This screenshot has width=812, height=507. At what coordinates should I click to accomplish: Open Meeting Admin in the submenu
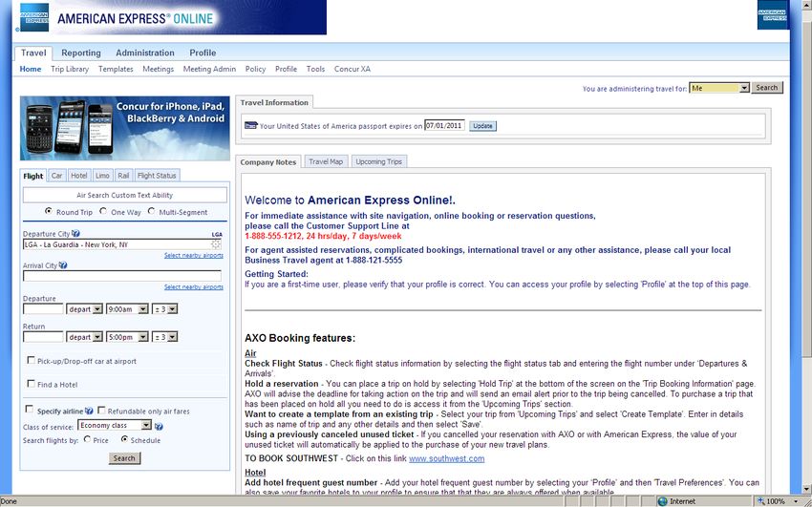[x=209, y=69]
